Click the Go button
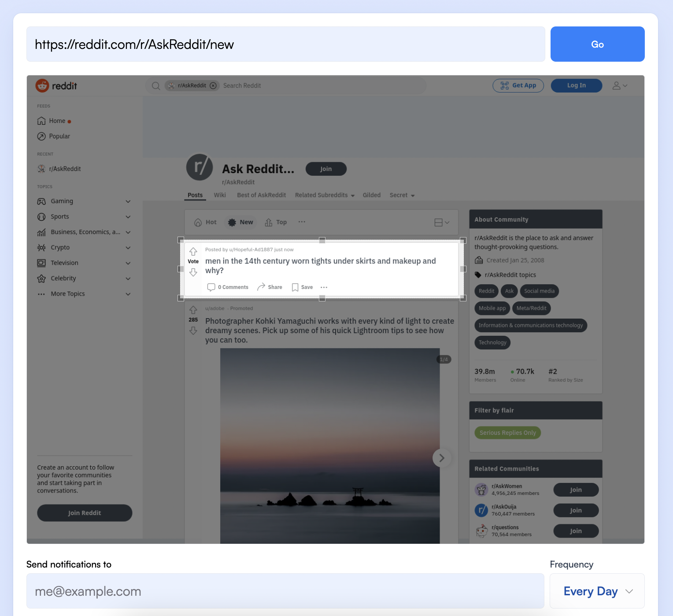The width and height of the screenshot is (673, 616). pyautogui.click(x=597, y=44)
